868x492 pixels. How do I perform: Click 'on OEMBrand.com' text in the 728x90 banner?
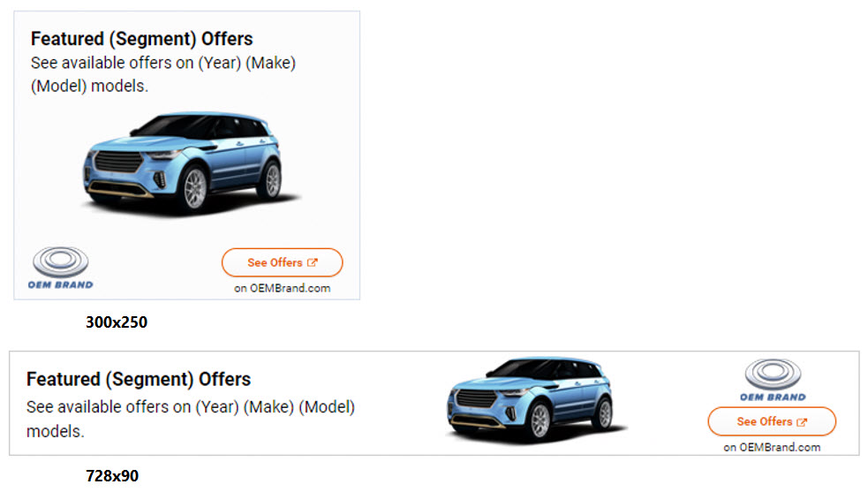[772, 447]
